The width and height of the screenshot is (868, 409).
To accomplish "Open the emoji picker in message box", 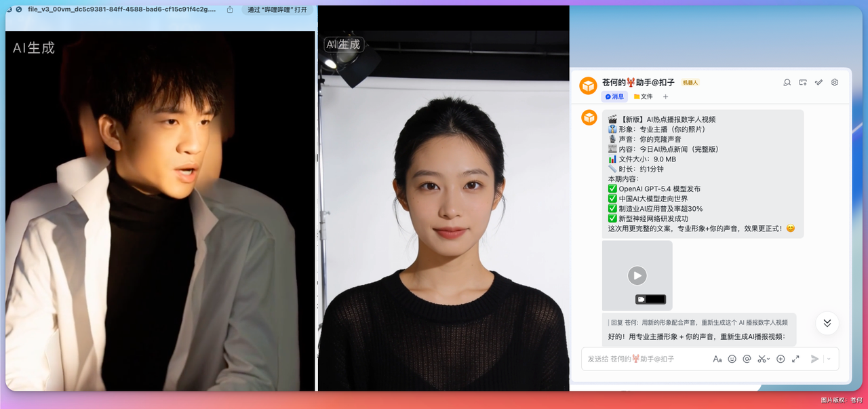I will [x=732, y=359].
